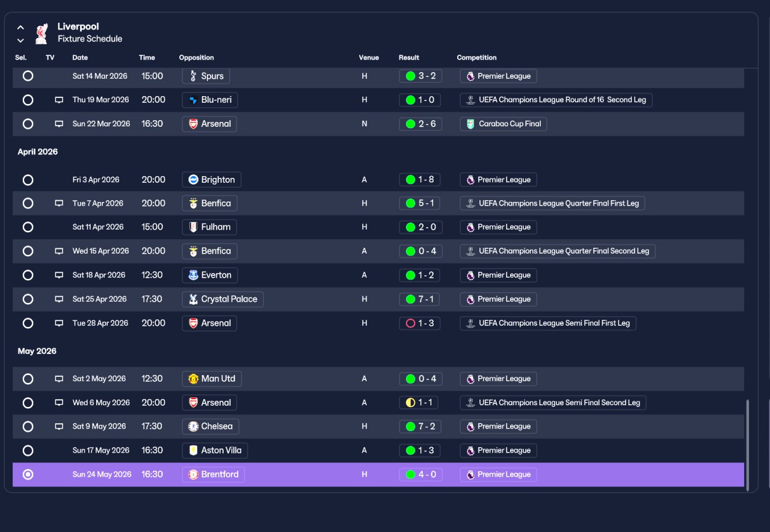This screenshot has height=532, width=770.
Task: Click TV icon on Chelsea row
Action: [x=59, y=426]
